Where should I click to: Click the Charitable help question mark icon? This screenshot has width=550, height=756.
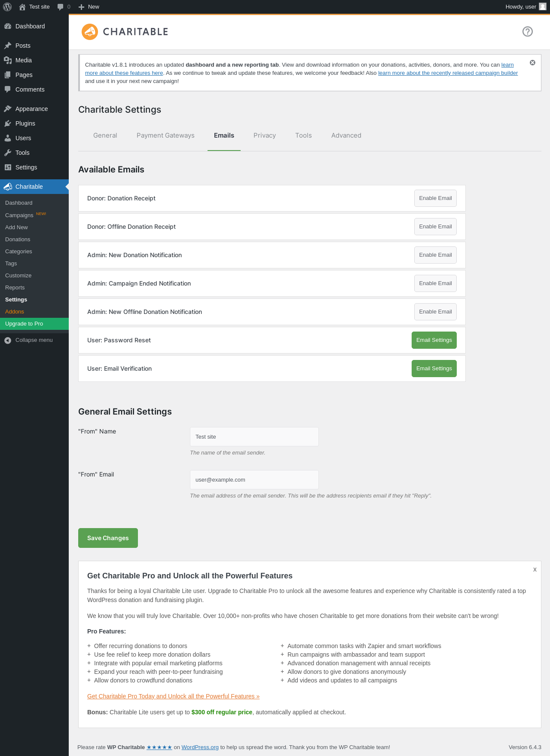528,31
